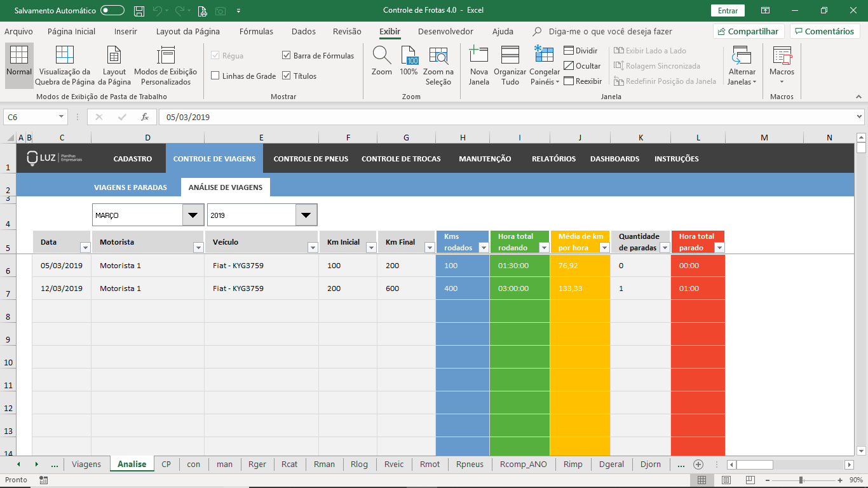Click the zoom slider handle
This screenshot has width=868, height=488.
coord(801,480)
